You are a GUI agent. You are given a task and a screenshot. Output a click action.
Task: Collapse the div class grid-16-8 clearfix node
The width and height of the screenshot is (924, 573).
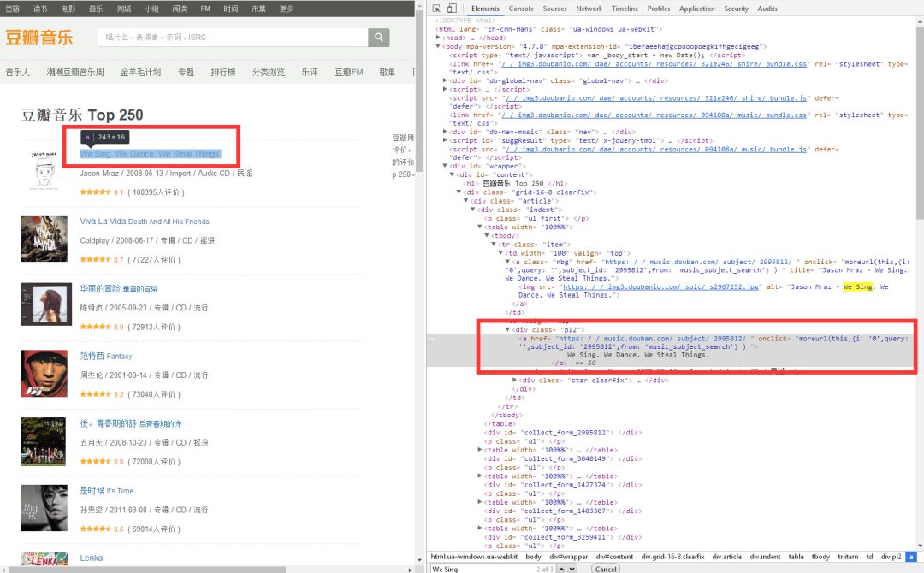(459, 192)
